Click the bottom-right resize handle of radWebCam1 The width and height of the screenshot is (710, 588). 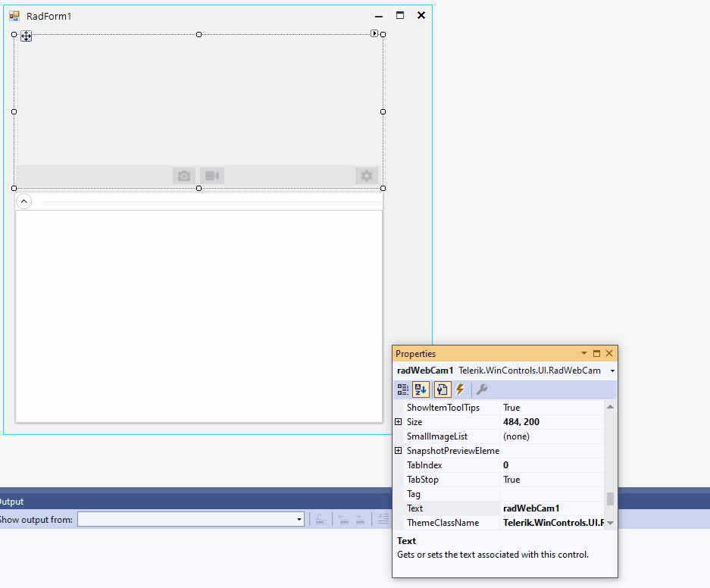383,189
